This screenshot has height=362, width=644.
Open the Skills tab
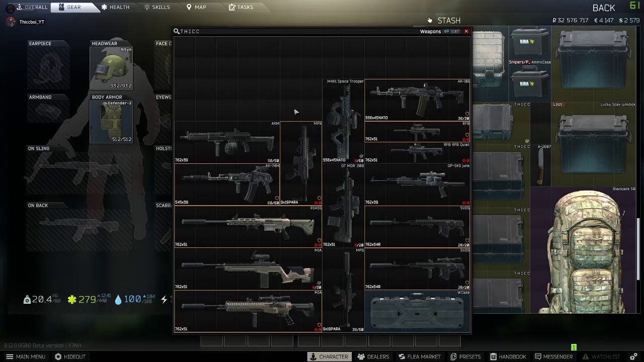[156, 7]
